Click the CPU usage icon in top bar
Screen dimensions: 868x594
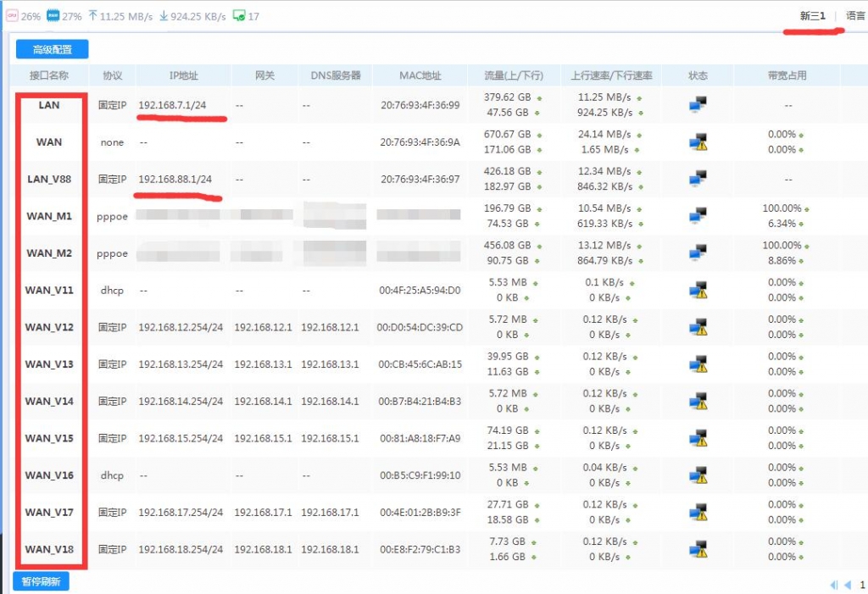(13, 16)
